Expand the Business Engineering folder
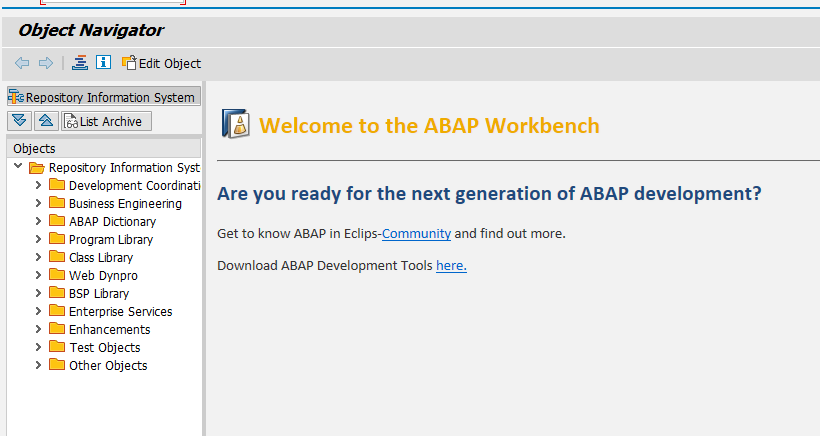 38,203
